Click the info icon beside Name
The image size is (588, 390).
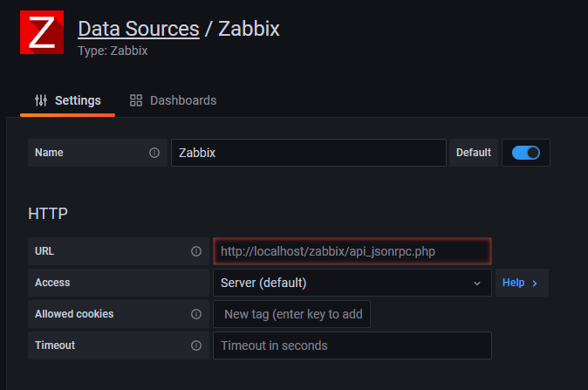point(154,153)
